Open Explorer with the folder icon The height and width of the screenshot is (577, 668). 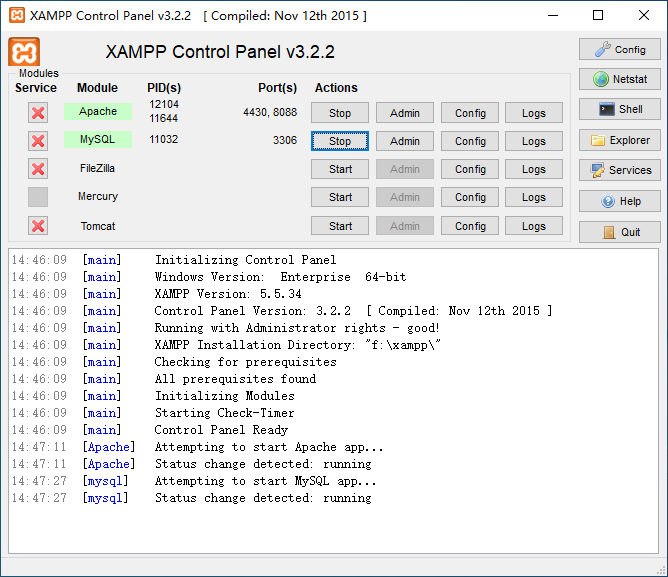[x=619, y=140]
